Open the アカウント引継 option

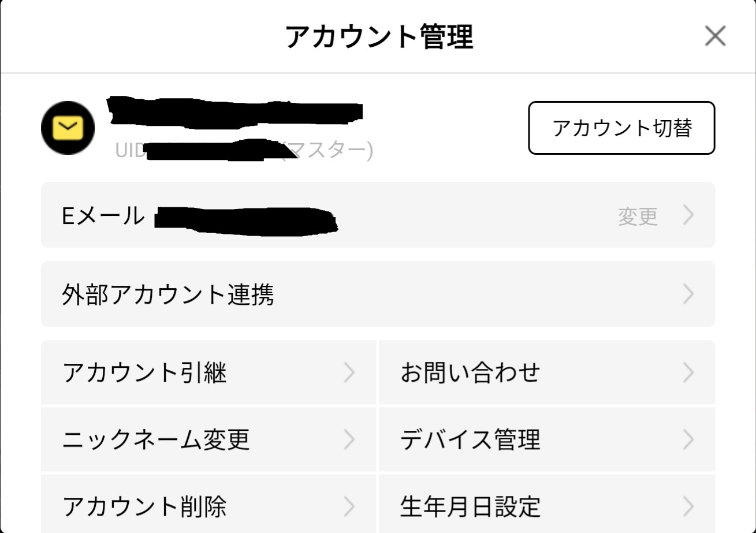[x=144, y=372]
